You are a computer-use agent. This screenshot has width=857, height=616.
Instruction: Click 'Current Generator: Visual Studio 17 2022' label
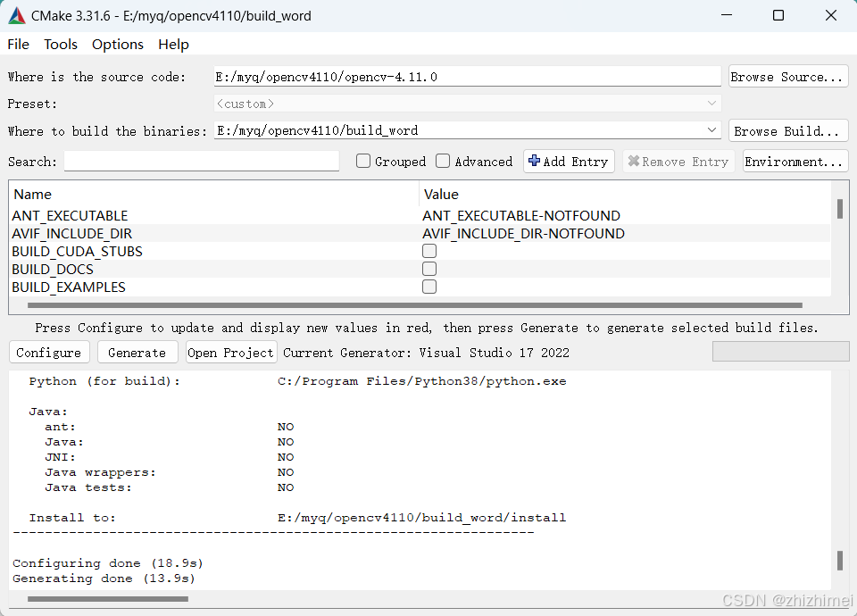point(427,353)
